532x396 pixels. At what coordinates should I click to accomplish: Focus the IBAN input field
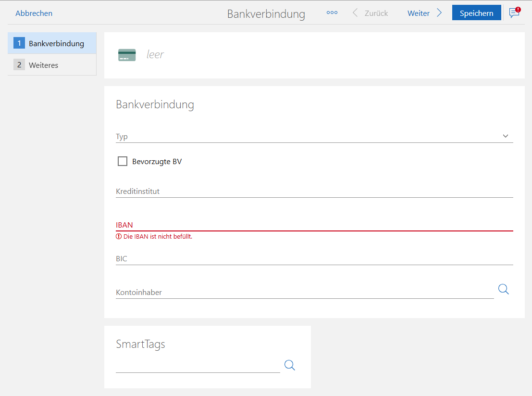(314, 225)
